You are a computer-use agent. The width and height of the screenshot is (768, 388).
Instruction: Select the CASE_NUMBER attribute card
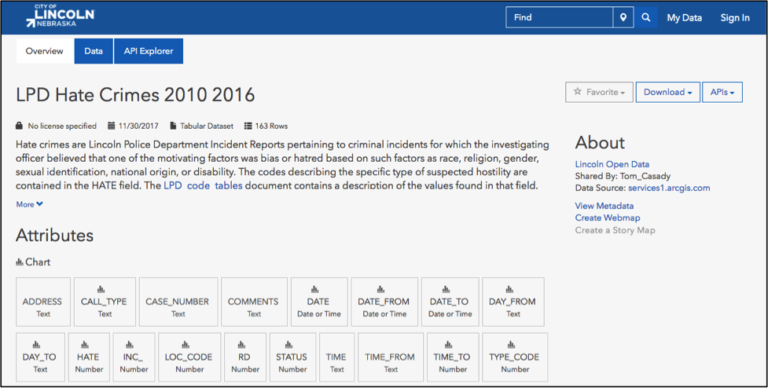[x=178, y=302]
